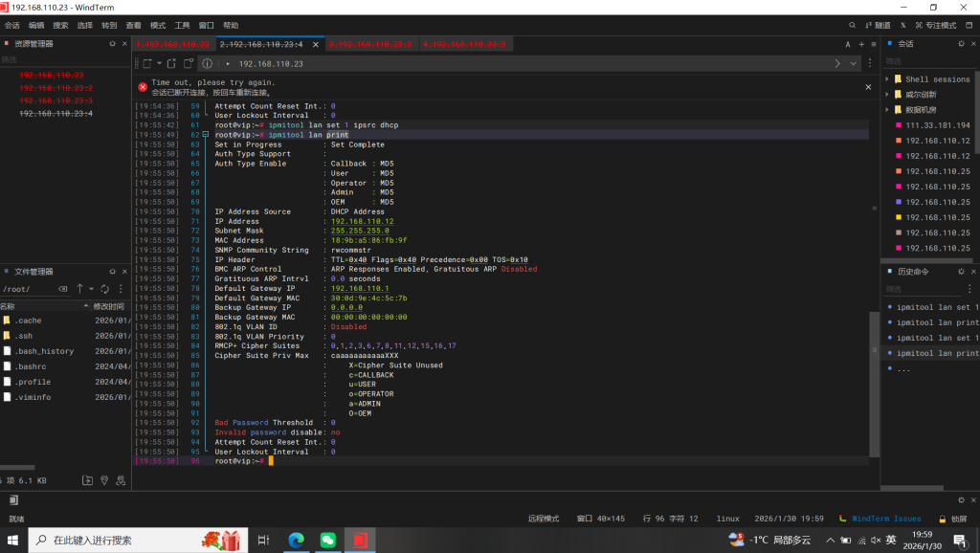Toggle 专注模式 focus mode
980x553 pixels.
(x=934, y=25)
